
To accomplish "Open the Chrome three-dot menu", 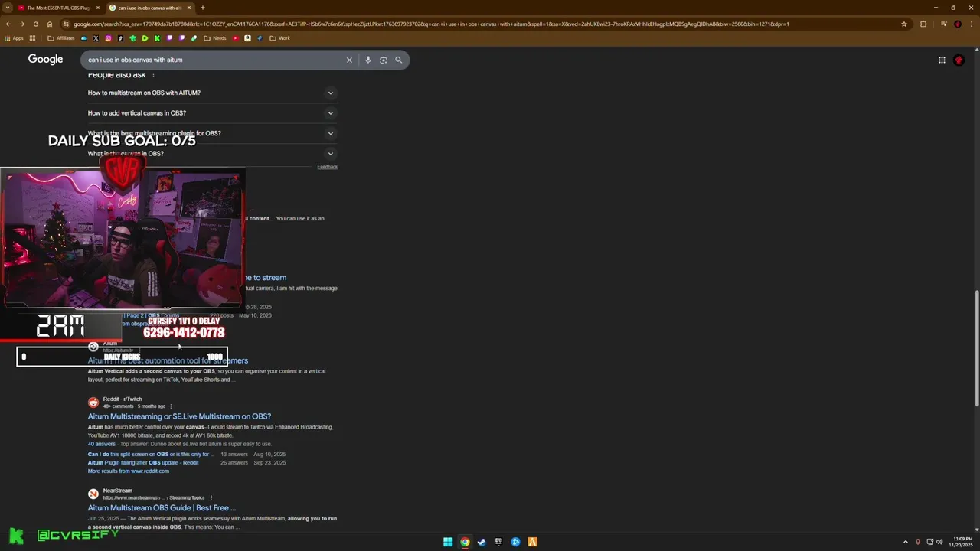I will (x=971, y=24).
